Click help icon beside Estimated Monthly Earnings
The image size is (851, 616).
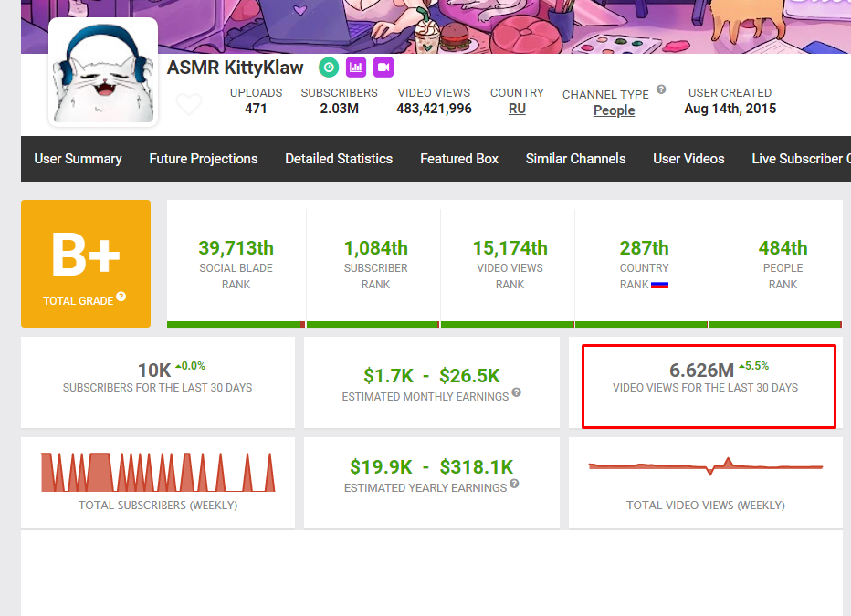click(x=516, y=392)
